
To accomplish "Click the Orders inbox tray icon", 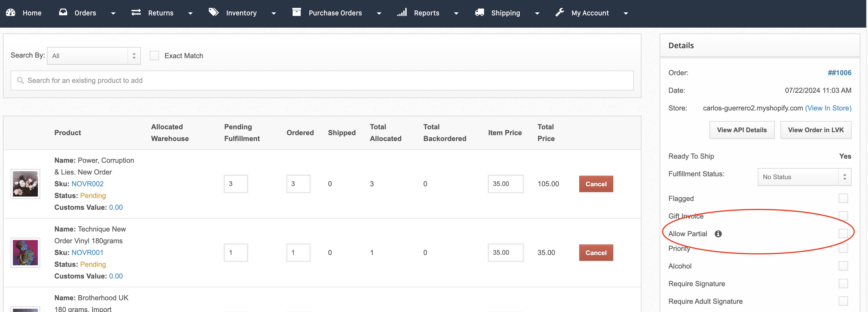I will (63, 12).
